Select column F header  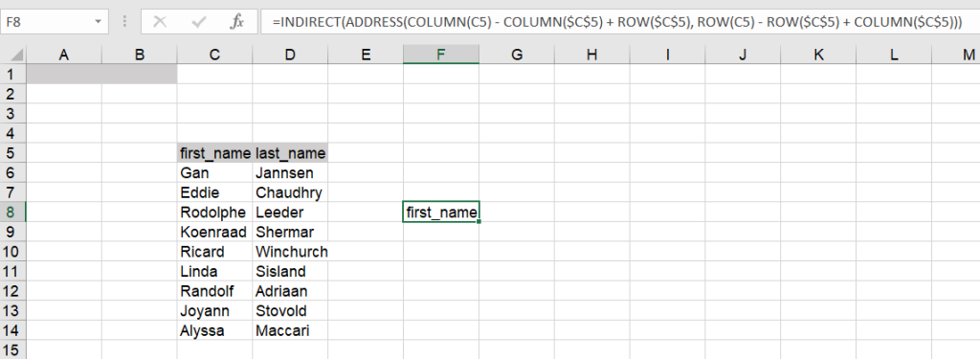(x=441, y=55)
